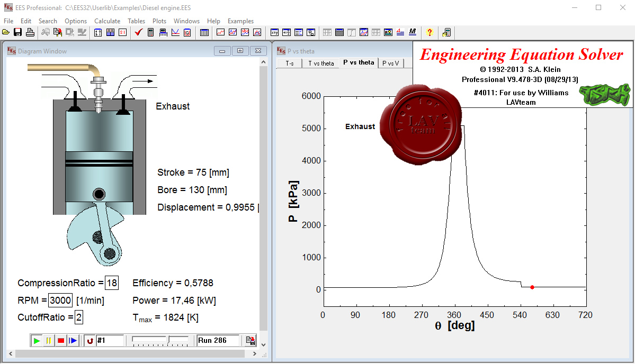This screenshot has height=364, width=635.
Task: Click the Solve Table toolbar icon
Action: [163, 32]
